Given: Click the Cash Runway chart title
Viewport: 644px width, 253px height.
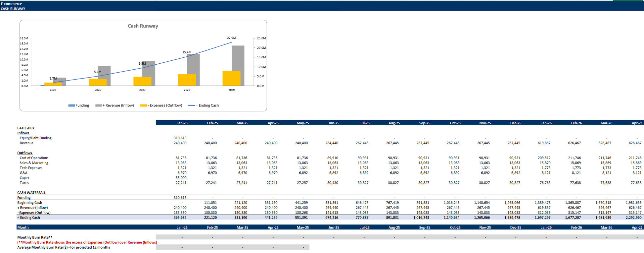Looking at the screenshot, I should [143, 26].
